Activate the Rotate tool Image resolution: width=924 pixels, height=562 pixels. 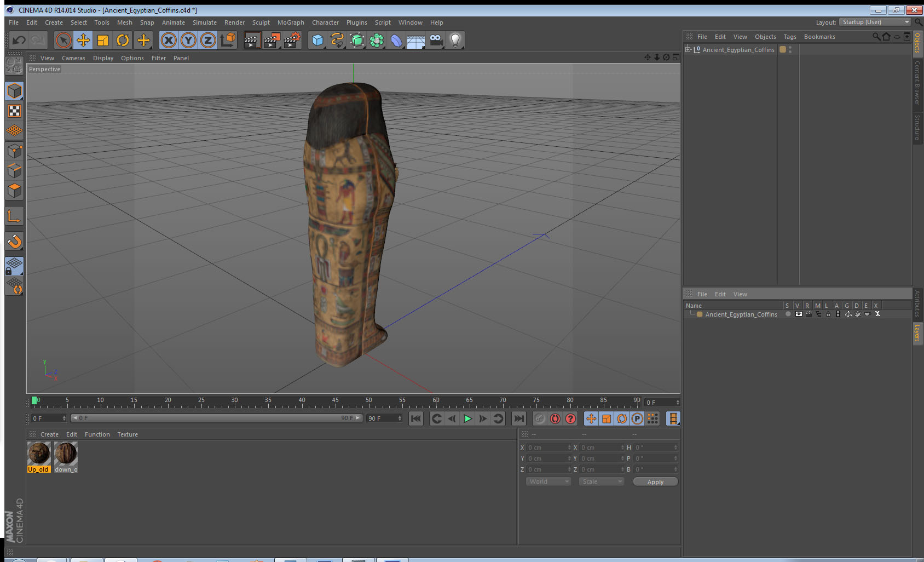(123, 40)
